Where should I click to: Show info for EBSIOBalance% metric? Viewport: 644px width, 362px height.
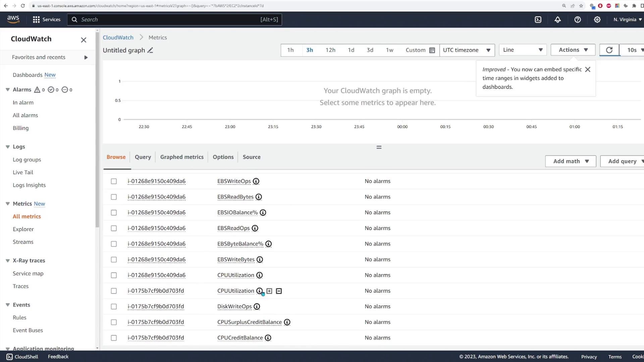click(263, 213)
